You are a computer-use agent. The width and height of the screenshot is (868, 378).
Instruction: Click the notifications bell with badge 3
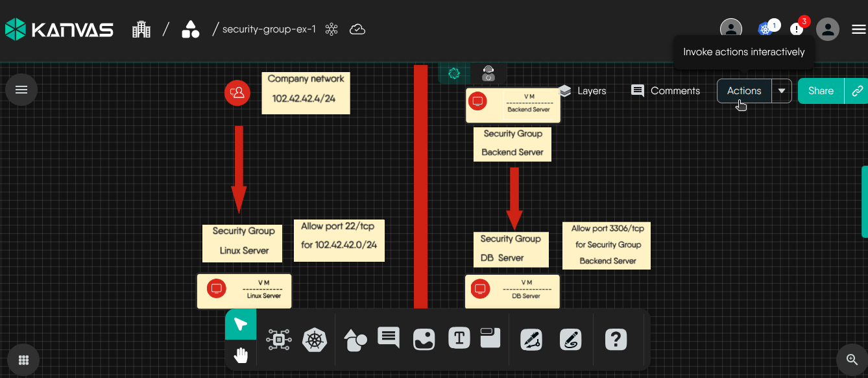(797, 29)
